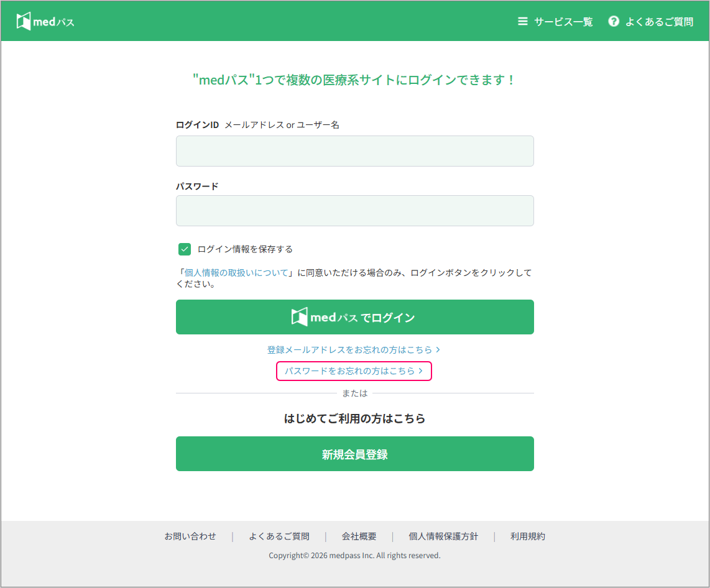Open 会社概要 footer link

pyautogui.click(x=359, y=536)
